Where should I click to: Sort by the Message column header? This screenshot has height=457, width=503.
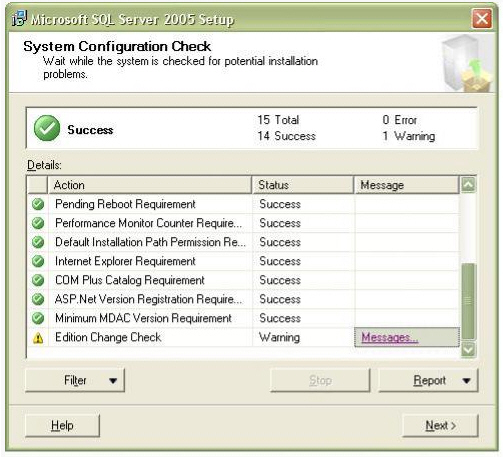pos(406,185)
